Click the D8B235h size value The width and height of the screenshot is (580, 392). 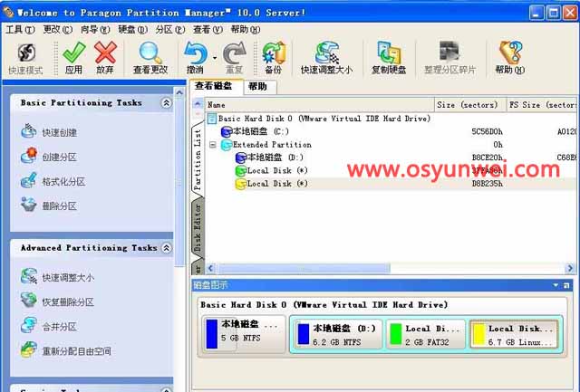[487, 184]
